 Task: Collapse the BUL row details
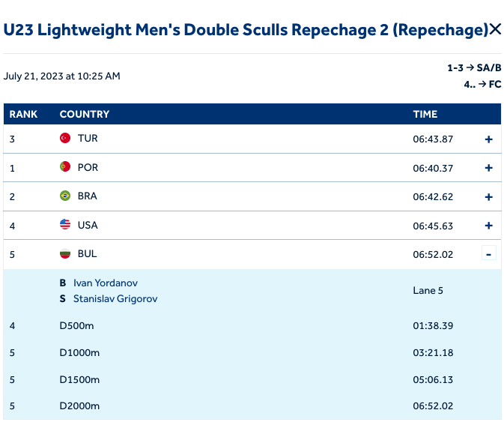(x=489, y=254)
